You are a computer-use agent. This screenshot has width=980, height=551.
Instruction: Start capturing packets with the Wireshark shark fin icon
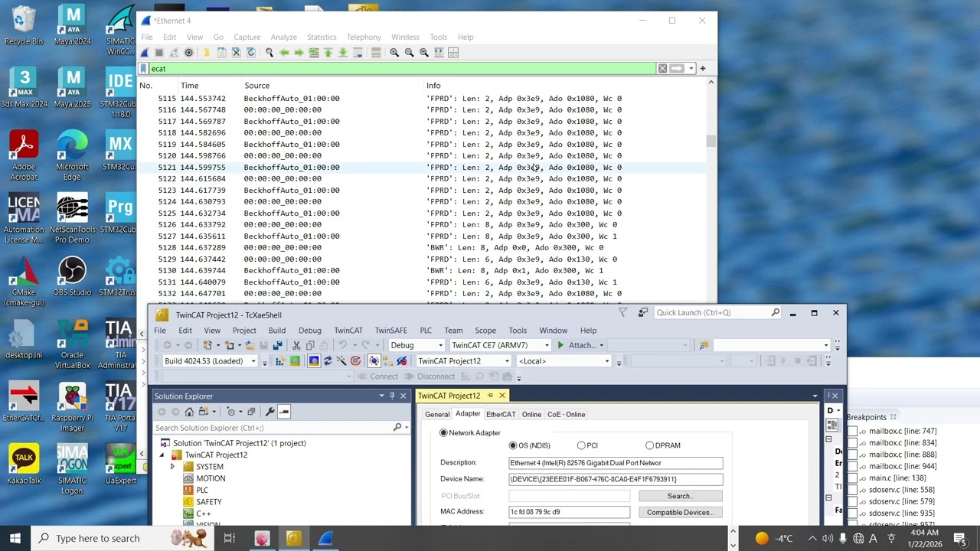coord(144,52)
